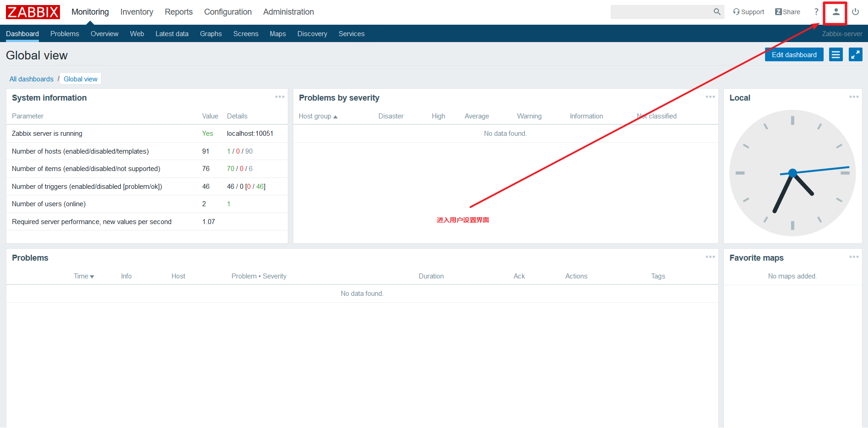This screenshot has width=868, height=428.
Task: Click the sign out power icon
Action: click(x=855, y=12)
